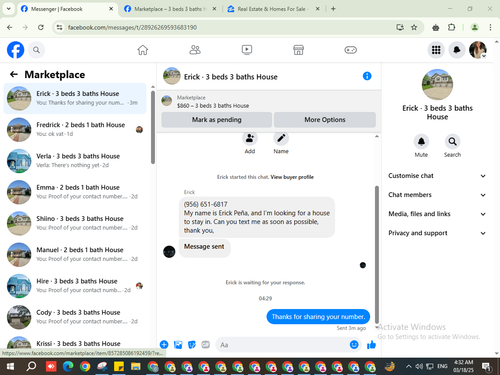Open the notifications bell in the top bar

pyautogui.click(x=457, y=50)
